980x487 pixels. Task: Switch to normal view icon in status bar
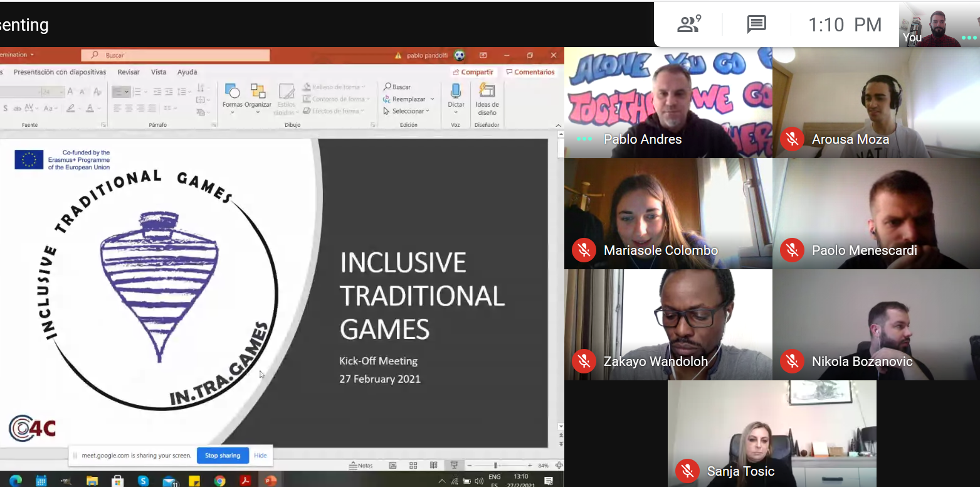(393, 465)
